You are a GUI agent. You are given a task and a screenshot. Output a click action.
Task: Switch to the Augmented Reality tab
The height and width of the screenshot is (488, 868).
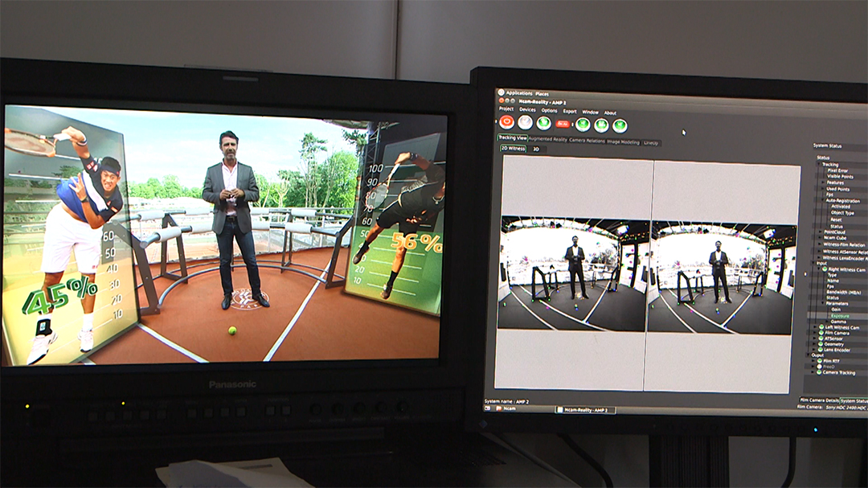pos(548,139)
